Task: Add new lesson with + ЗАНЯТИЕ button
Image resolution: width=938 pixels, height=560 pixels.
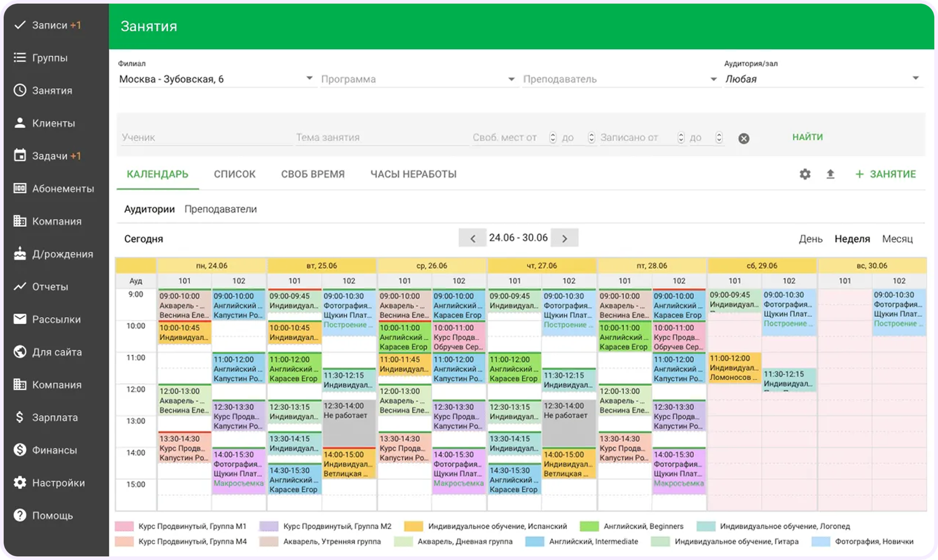Action: (885, 174)
